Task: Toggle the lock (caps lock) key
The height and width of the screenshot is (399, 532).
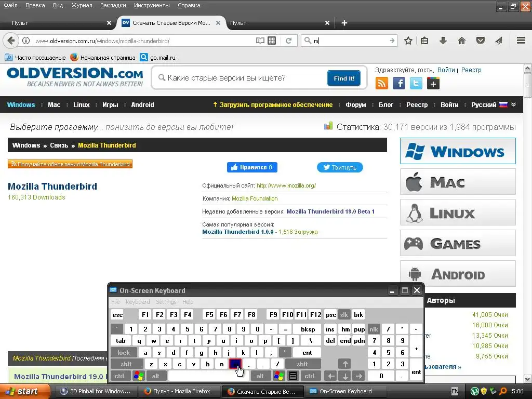Action: pos(124,353)
